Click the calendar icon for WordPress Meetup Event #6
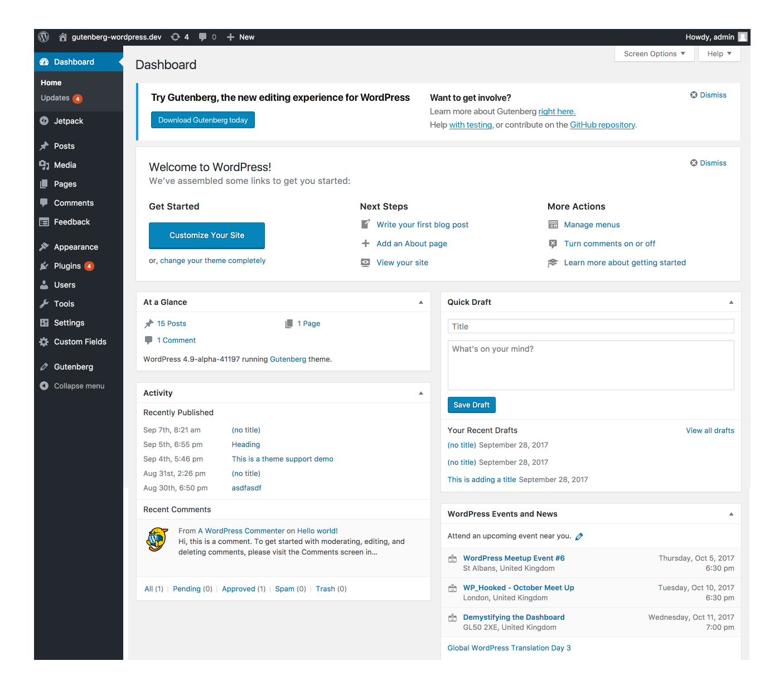This screenshot has width=784, height=690. click(453, 558)
